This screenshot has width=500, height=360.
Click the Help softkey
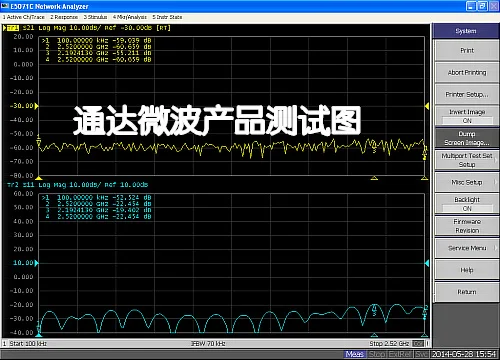[x=467, y=270]
